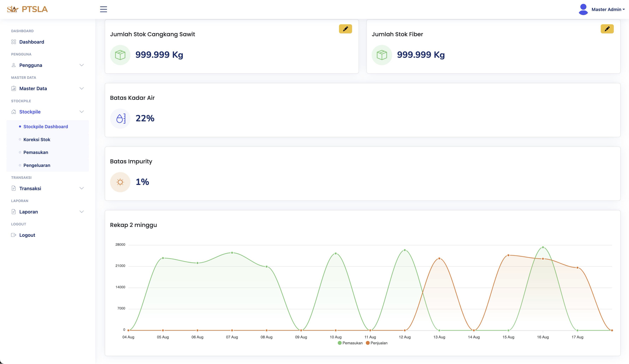This screenshot has height=364, width=629.
Task: Click the Master Admin user avatar icon
Action: tap(583, 9)
